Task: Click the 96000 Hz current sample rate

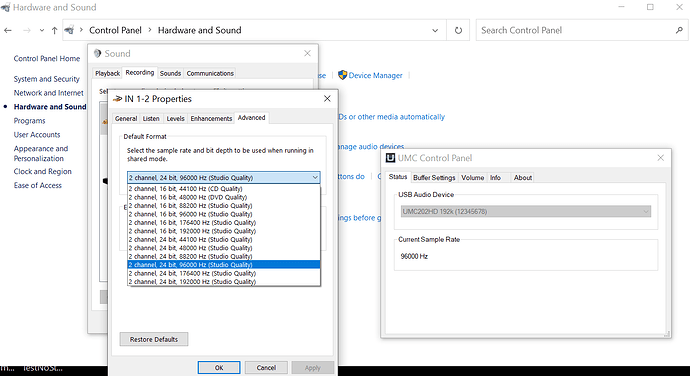Action: pyautogui.click(x=414, y=256)
